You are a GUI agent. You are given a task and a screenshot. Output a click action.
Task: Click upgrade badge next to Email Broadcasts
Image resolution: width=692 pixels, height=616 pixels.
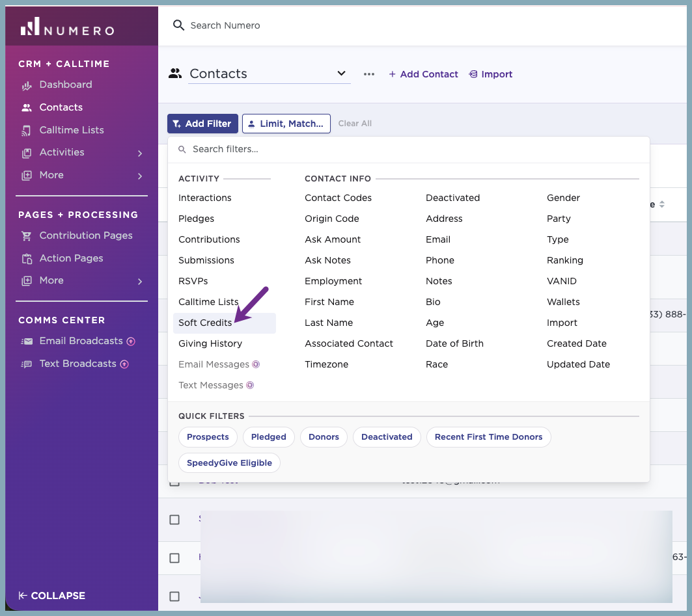coord(131,341)
